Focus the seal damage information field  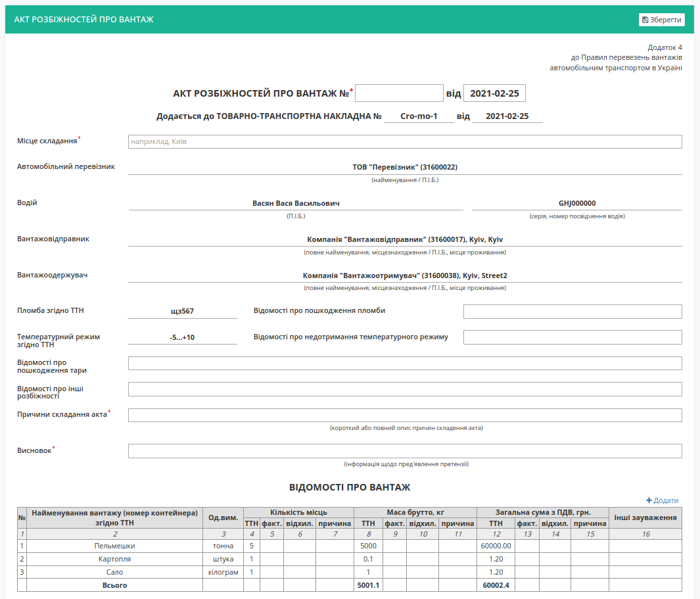tap(572, 312)
